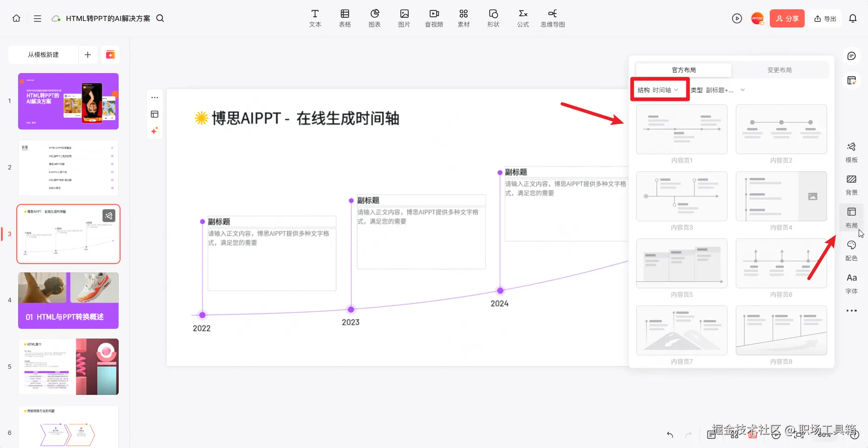Open search with the magnifier icon

pyautogui.click(x=160, y=18)
